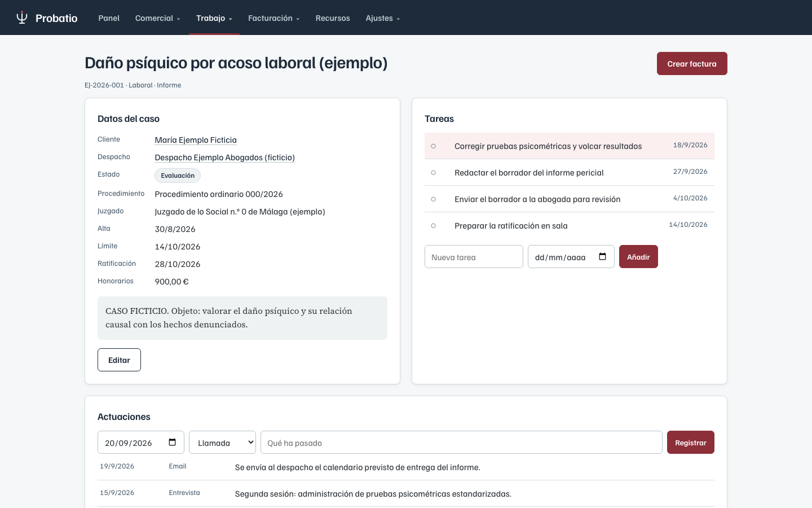Viewport: 812px width, 508px height.
Task: Mark 'Corregir pruebas psicométricas' task as done
Action: [433, 146]
